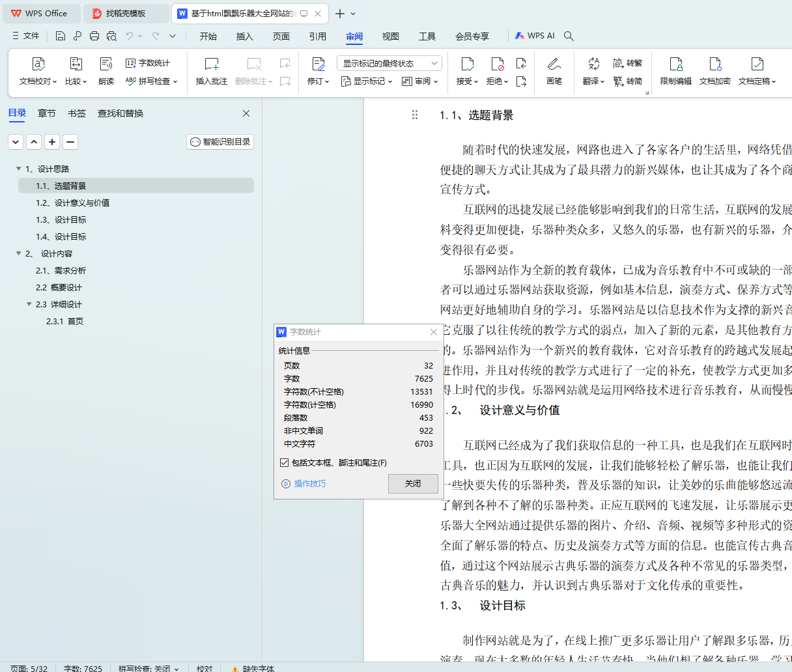Open 显示标记的最终状态 dropdown
The height and width of the screenshot is (672, 792).
click(x=389, y=63)
